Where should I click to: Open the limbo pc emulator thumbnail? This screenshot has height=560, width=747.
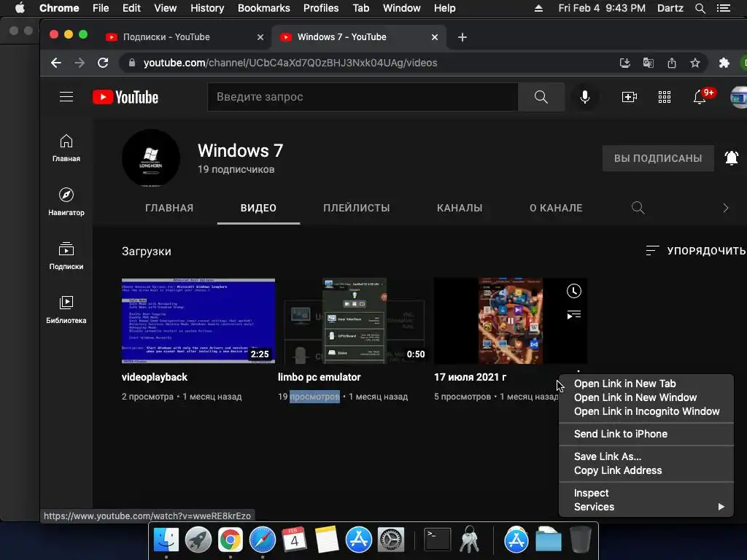pos(355,321)
